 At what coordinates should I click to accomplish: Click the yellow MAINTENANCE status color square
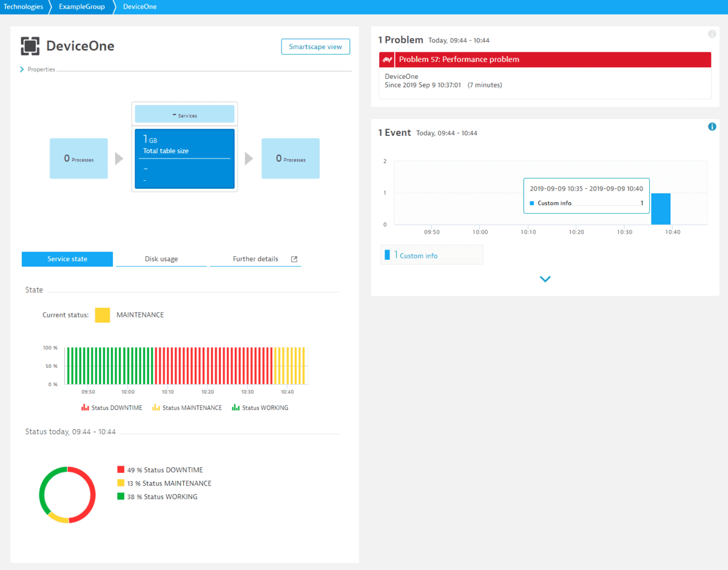point(103,314)
